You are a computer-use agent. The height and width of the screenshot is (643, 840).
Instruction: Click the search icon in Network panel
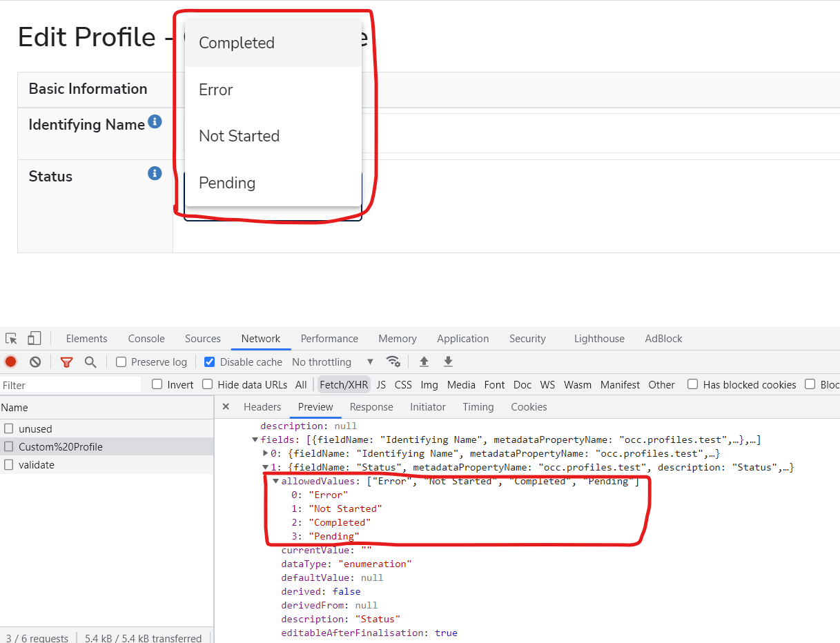pyautogui.click(x=90, y=361)
